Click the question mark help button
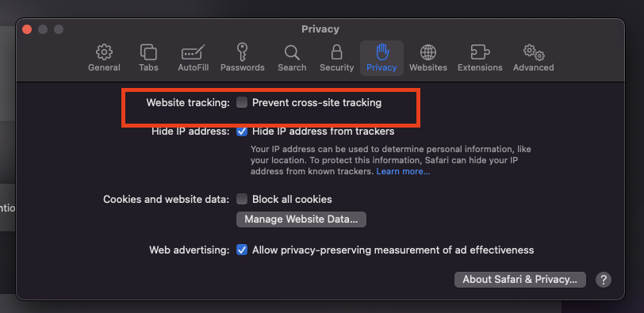The image size is (644, 313). click(604, 280)
